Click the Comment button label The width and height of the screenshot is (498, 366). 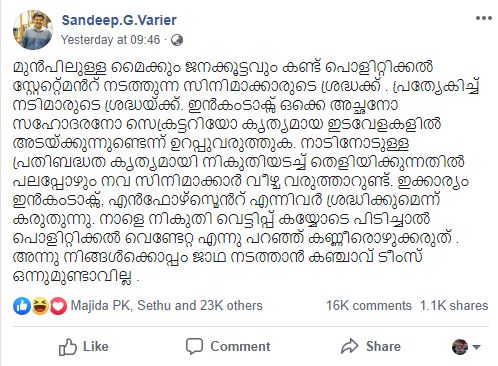click(x=240, y=347)
